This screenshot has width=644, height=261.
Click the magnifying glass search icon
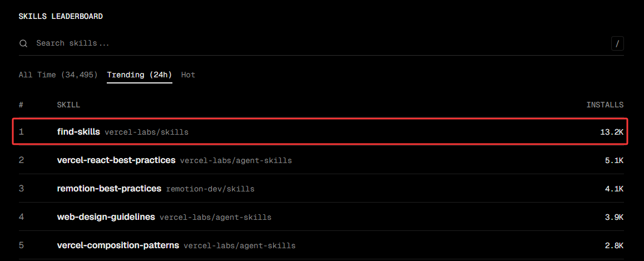click(23, 43)
